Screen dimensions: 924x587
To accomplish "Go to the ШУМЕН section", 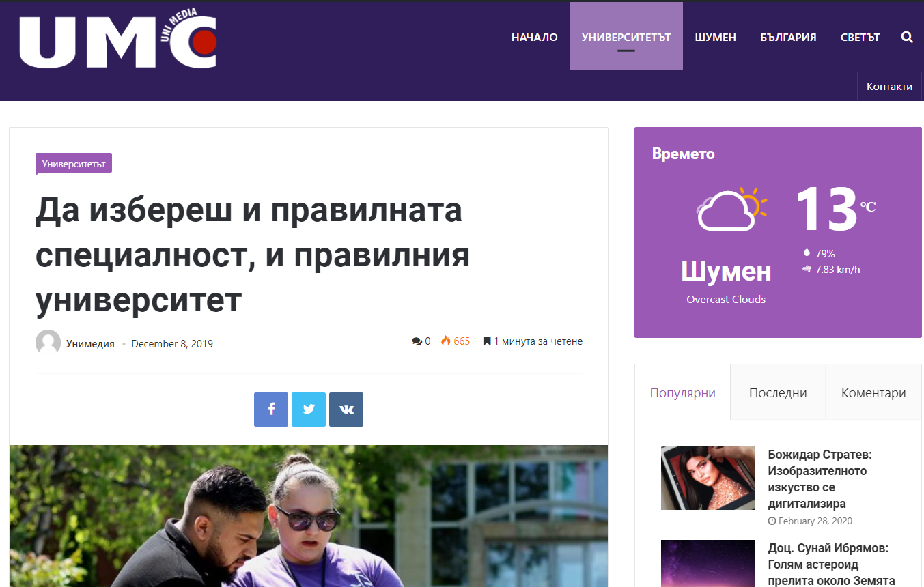I will (x=715, y=38).
